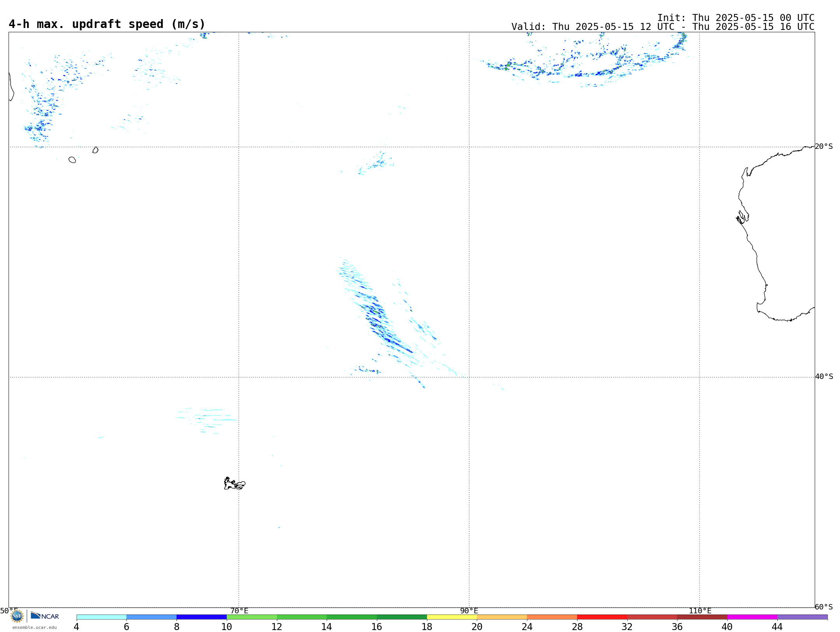Viewport: 840px width, 632px height.
Task: Click the 'Init: Thu 2025-05-15 00 UTC' text
Action: pyautogui.click(x=736, y=18)
